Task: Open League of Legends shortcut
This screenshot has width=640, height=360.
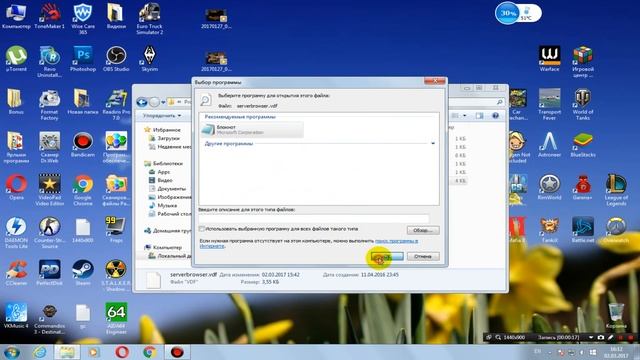Action: tap(616, 190)
